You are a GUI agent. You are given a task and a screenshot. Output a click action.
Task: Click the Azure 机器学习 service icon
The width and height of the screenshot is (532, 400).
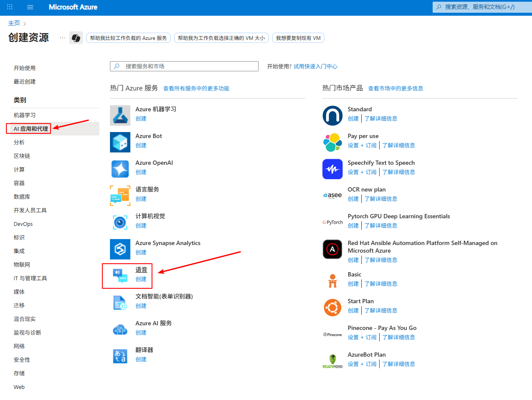point(120,115)
